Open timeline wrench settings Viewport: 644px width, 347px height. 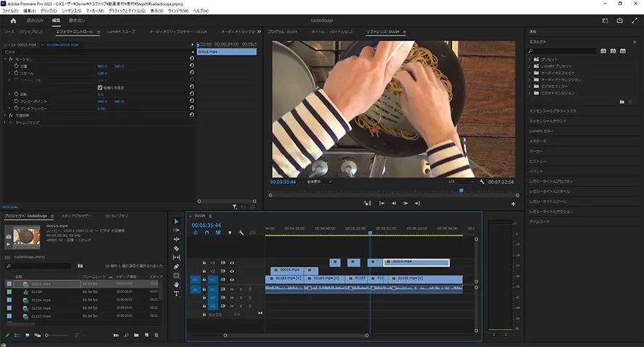pyautogui.click(x=241, y=233)
